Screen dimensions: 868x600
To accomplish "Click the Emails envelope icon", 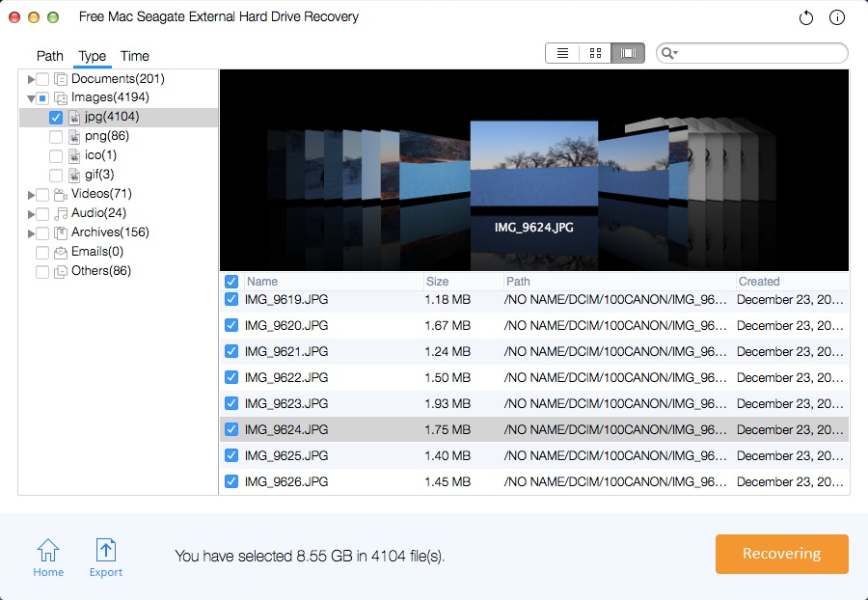I will point(61,253).
